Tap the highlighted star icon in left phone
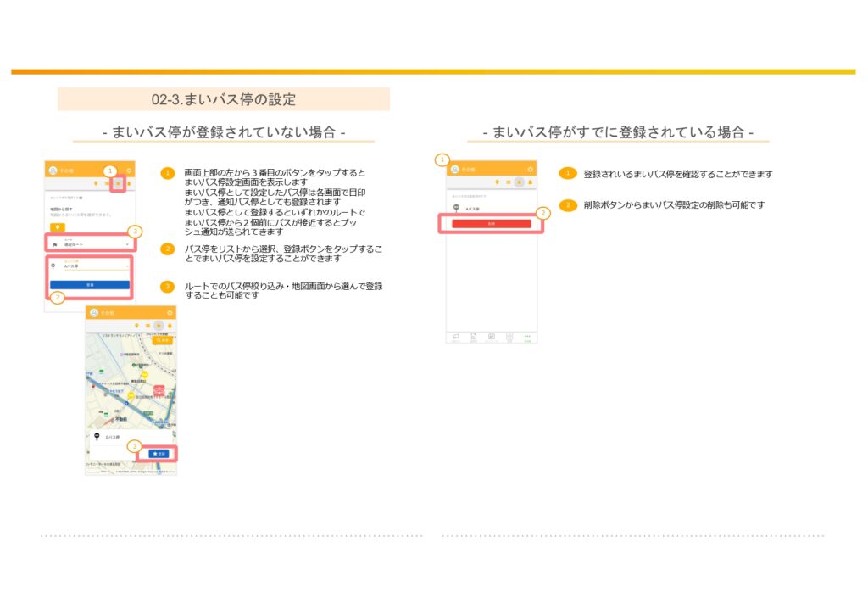868x615 pixels. 118,183
